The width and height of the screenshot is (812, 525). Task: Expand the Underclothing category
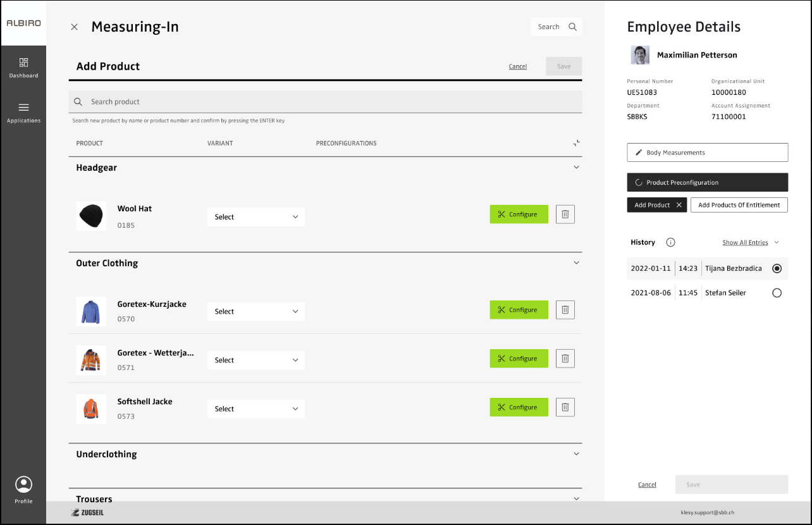click(576, 454)
